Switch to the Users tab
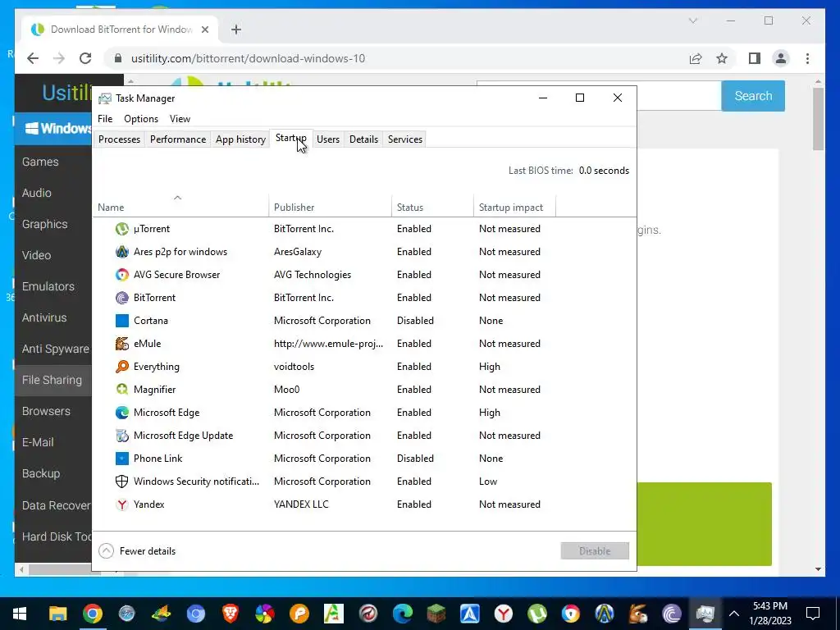 [328, 139]
